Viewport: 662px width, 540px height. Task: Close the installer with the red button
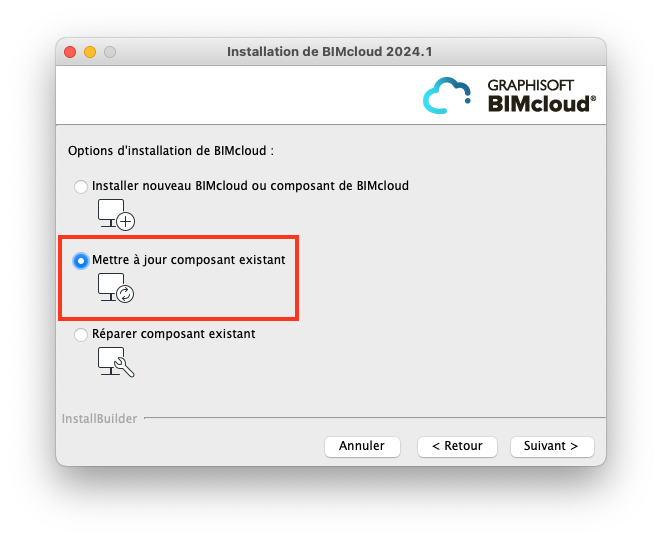point(70,52)
